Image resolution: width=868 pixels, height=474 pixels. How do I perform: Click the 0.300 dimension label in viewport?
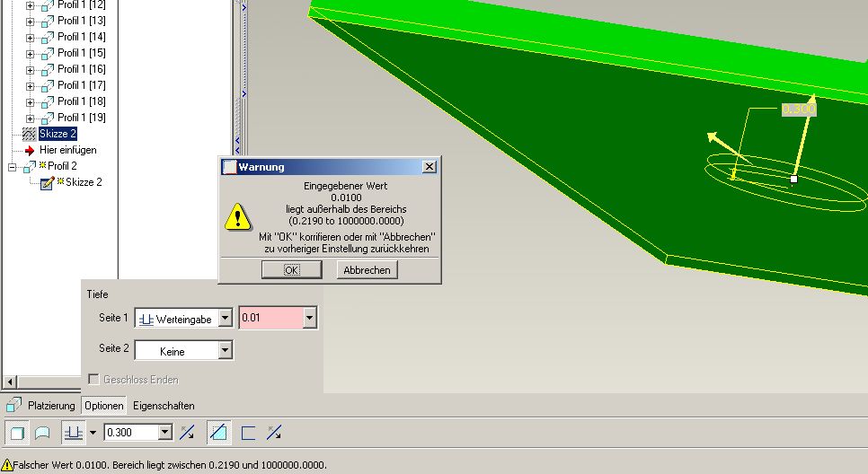[799, 109]
